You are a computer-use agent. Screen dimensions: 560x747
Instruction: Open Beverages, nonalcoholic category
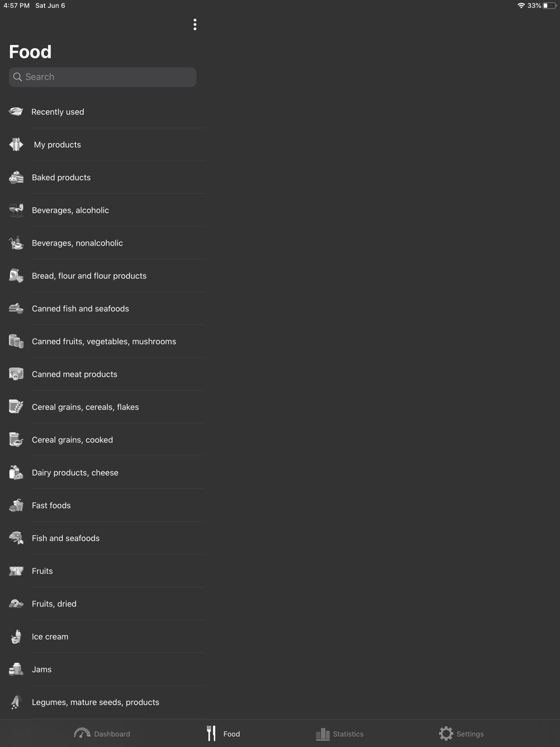click(x=108, y=243)
